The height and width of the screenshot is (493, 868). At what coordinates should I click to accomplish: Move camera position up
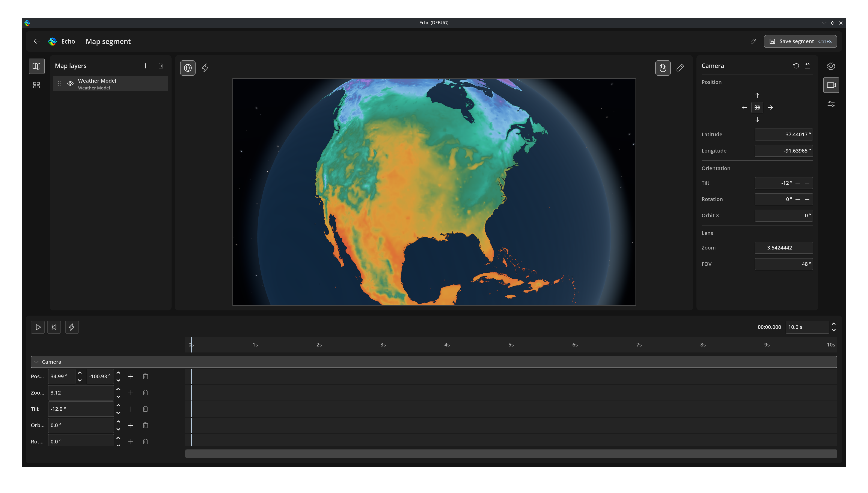(757, 95)
